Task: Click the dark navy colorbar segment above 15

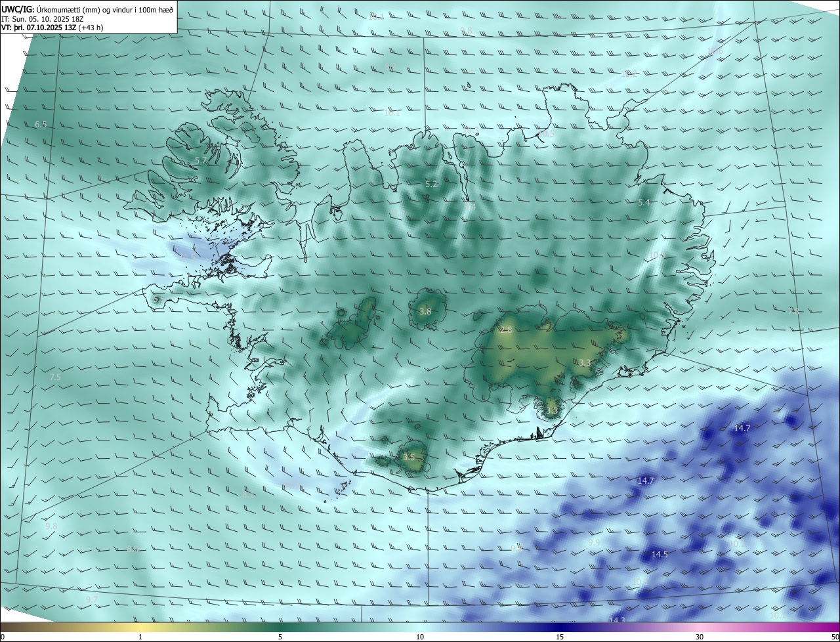Action: click(x=560, y=627)
